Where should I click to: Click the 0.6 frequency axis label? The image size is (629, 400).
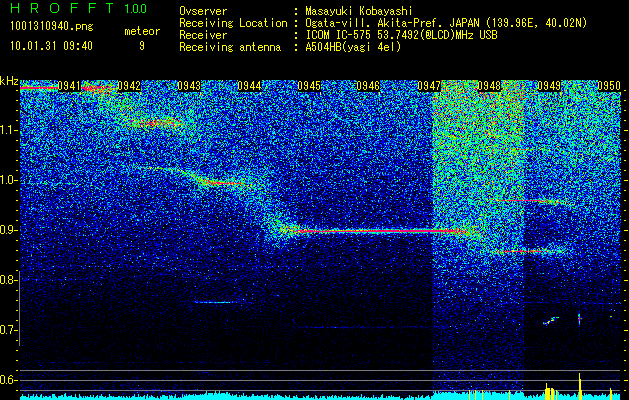9,380
